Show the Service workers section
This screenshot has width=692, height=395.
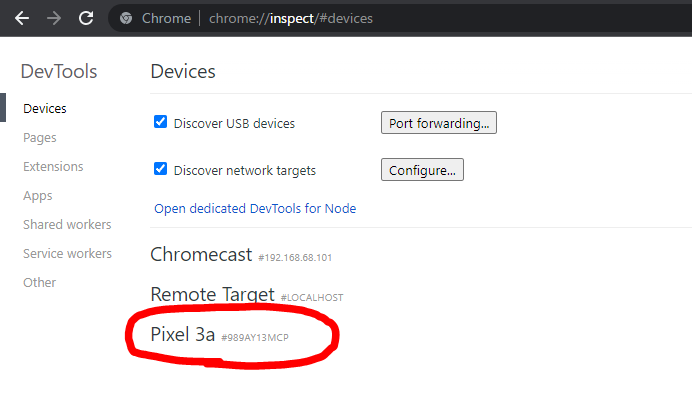(68, 253)
